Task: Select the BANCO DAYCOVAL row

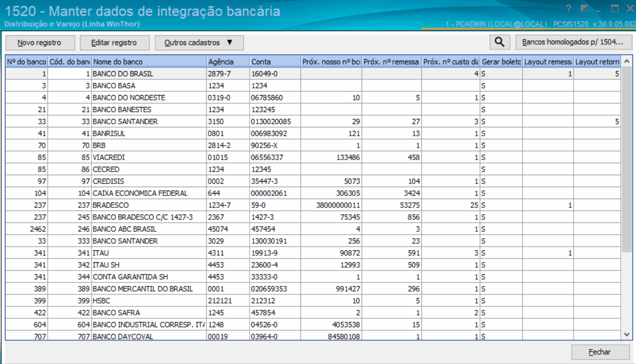Action: 313,336
